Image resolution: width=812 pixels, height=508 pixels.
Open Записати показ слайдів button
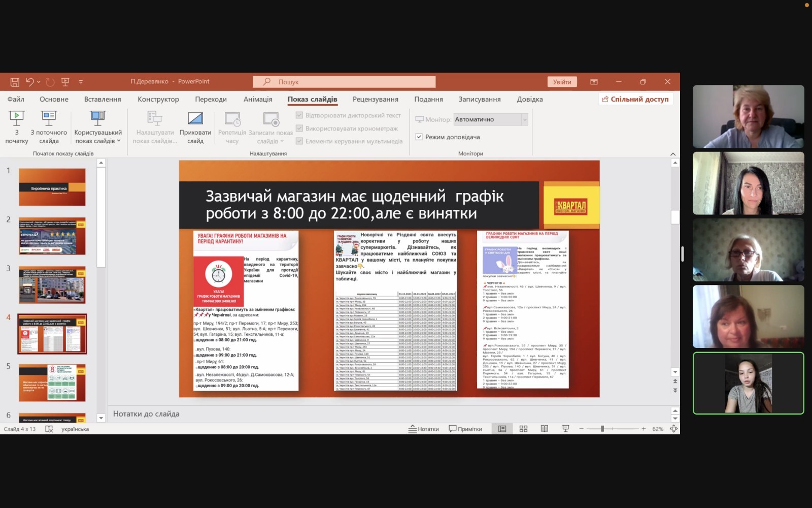[x=270, y=128]
